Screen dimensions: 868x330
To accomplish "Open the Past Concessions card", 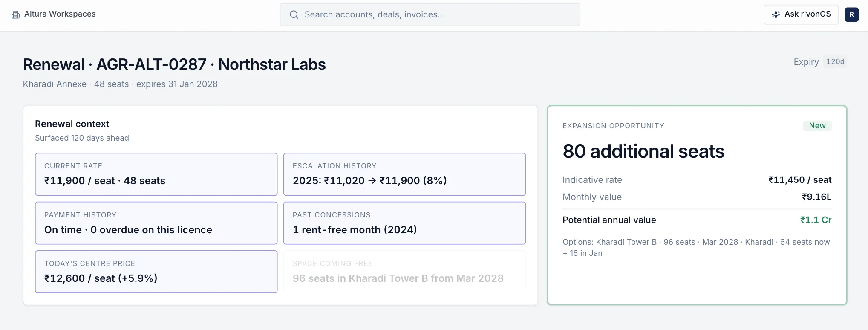I will (x=404, y=223).
